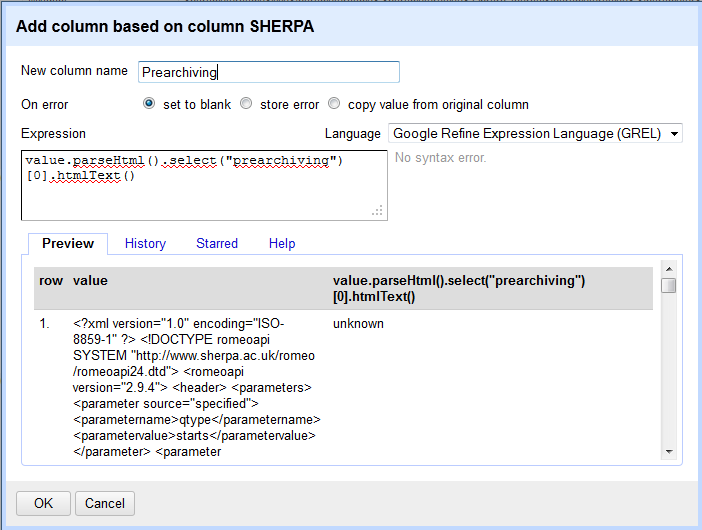This screenshot has height=530, width=702.
Task: Click the Cancel button
Action: click(105, 503)
